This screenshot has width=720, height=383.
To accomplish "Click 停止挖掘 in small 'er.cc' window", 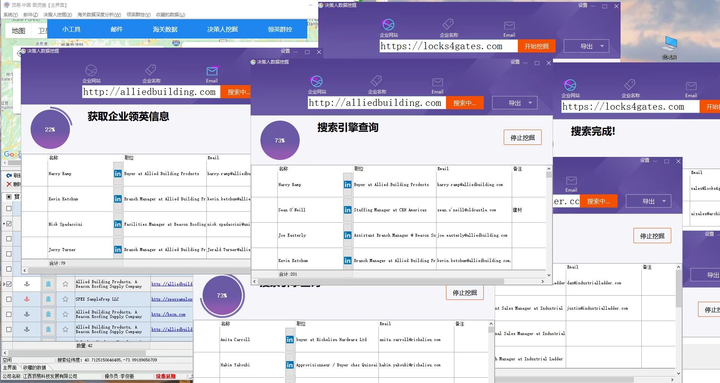I will [x=652, y=236].
